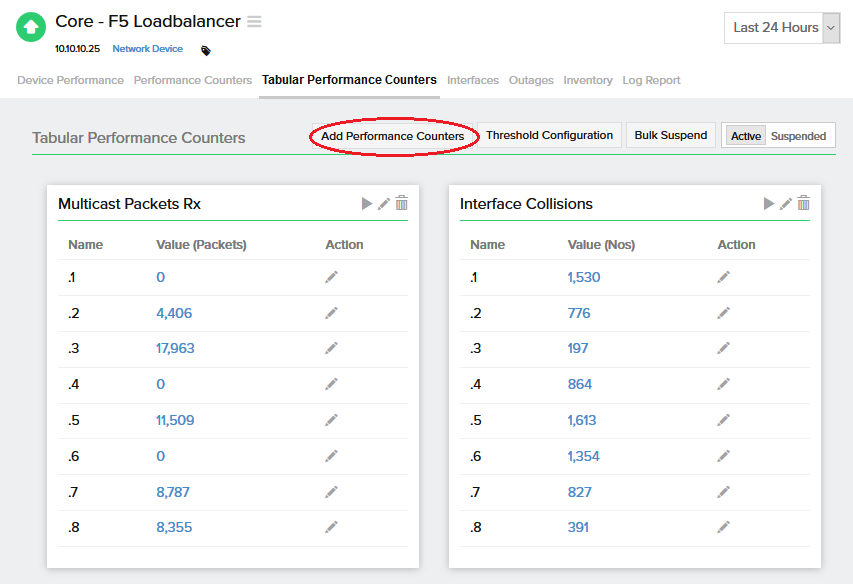The width and height of the screenshot is (853, 584).
Task: Delete the Interface Collisions card via trash icon
Action: click(x=803, y=203)
